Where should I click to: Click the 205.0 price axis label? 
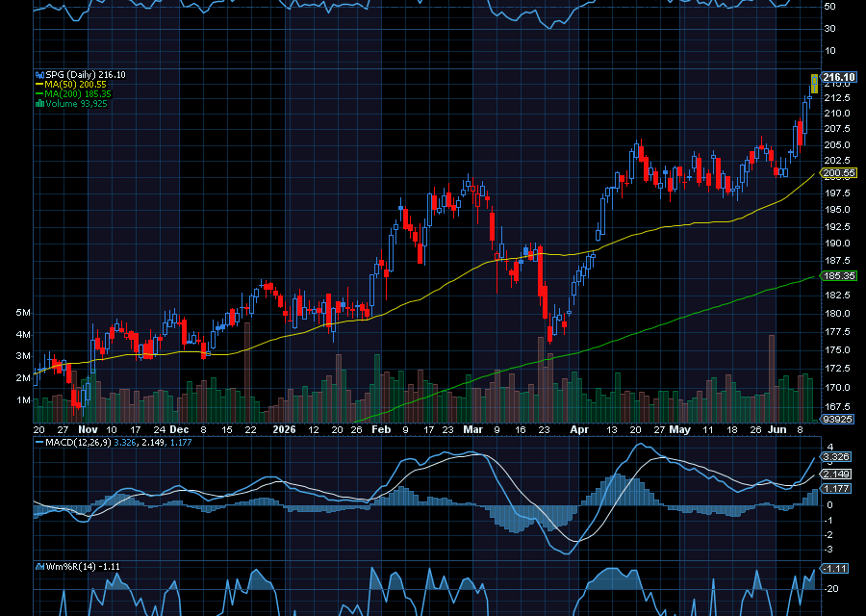tap(837, 144)
